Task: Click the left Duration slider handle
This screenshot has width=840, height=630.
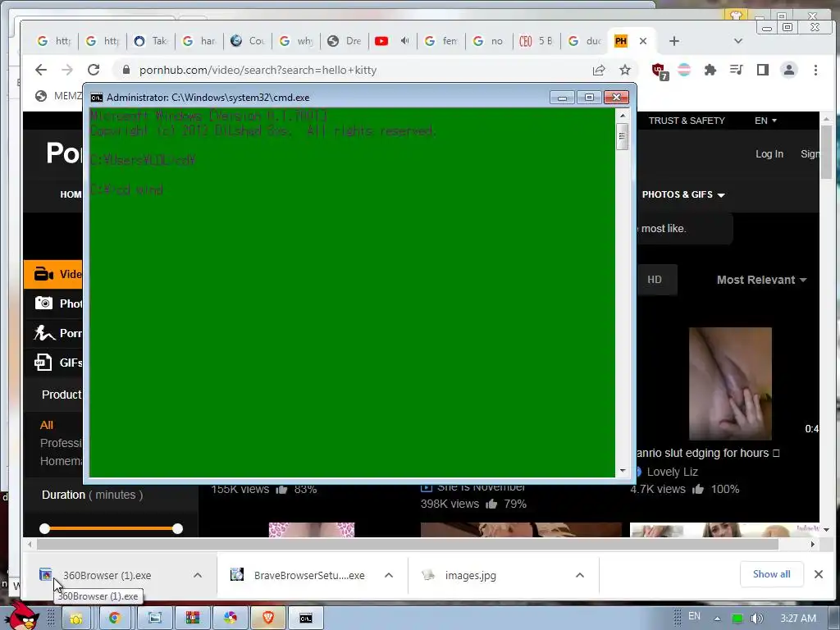Action: [x=45, y=529]
